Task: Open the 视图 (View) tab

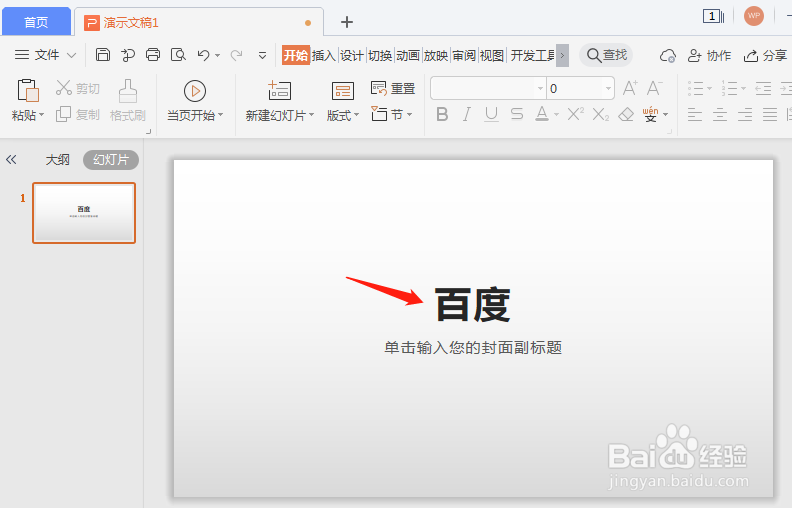Action: click(492, 55)
